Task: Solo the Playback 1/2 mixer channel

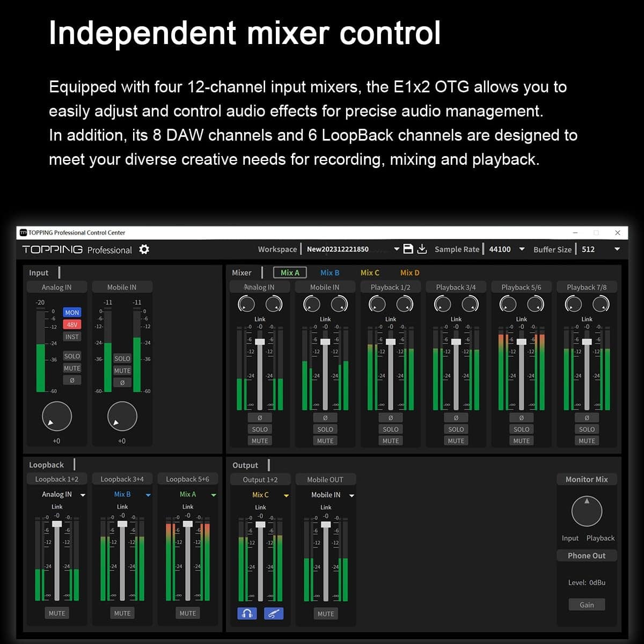Action: [x=390, y=429]
